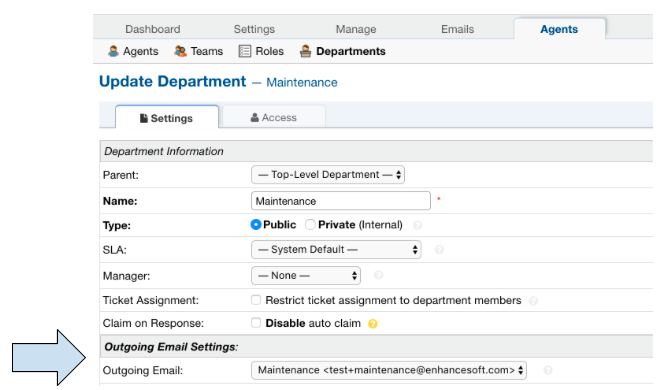
Task: Click the Maintenance title next to Update Department
Action: pyautogui.click(x=302, y=82)
